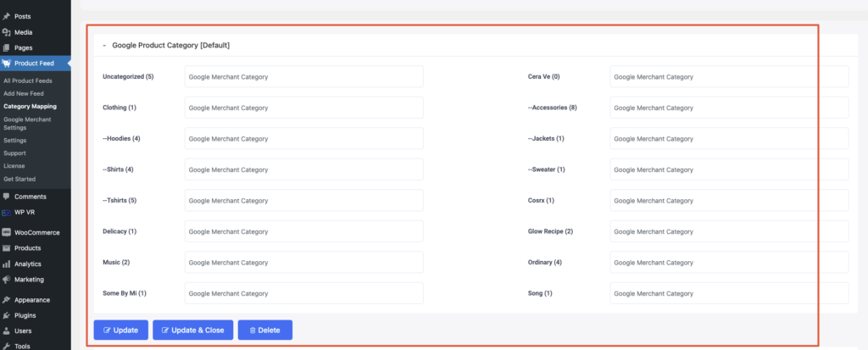
Task: Click the Update & Close button
Action: [x=192, y=330]
